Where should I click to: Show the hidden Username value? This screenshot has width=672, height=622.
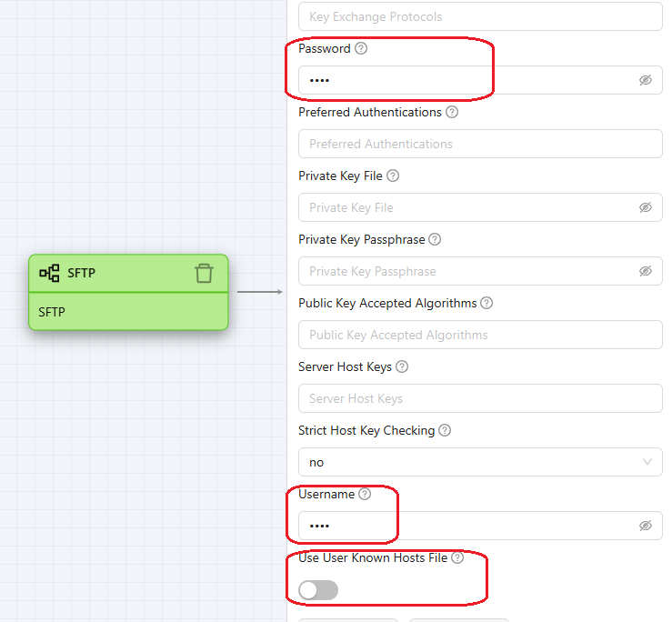pos(646,526)
